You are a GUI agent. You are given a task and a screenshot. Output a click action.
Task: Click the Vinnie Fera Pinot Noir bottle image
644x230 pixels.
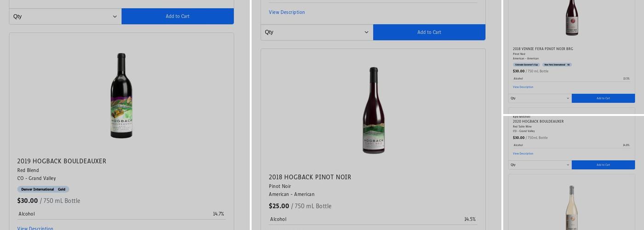coord(571,17)
